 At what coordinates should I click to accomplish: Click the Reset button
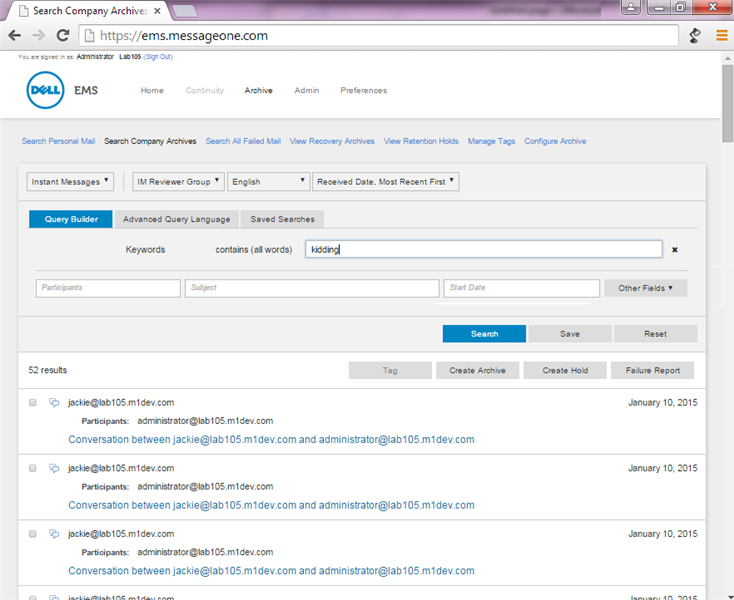(655, 334)
